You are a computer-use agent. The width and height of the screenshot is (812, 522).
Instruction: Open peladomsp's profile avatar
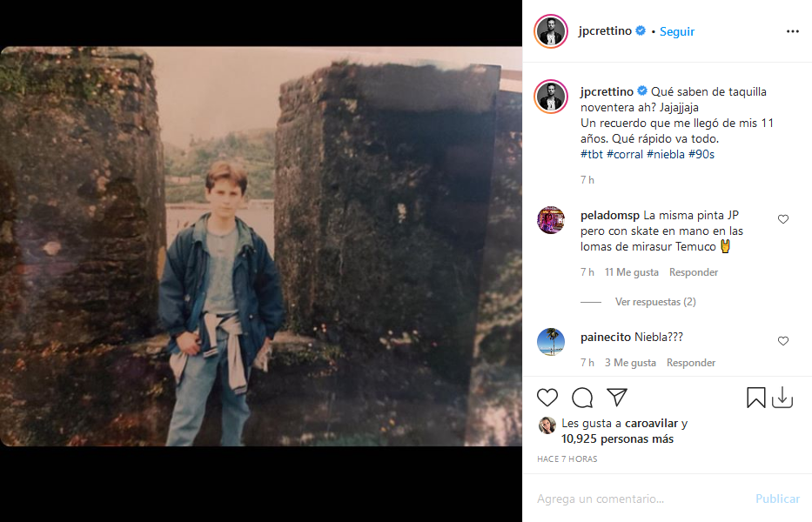click(x=550, y=220)
